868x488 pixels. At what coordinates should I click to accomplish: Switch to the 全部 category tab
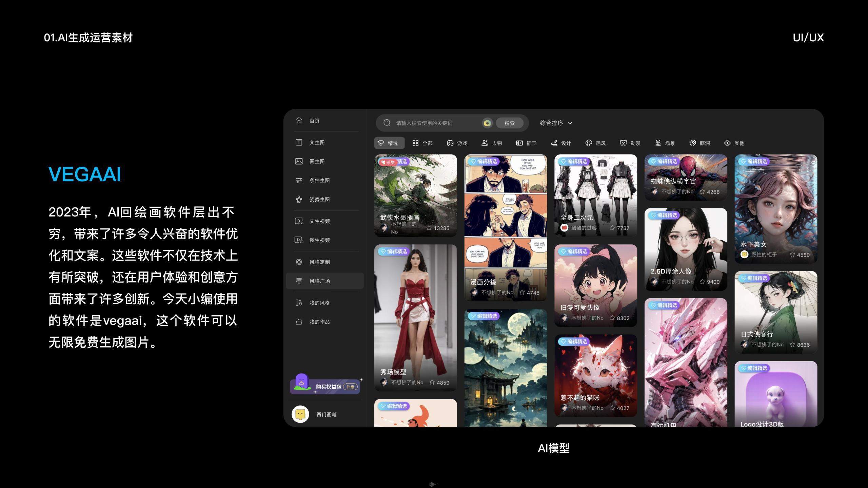(x=422, y=143)
